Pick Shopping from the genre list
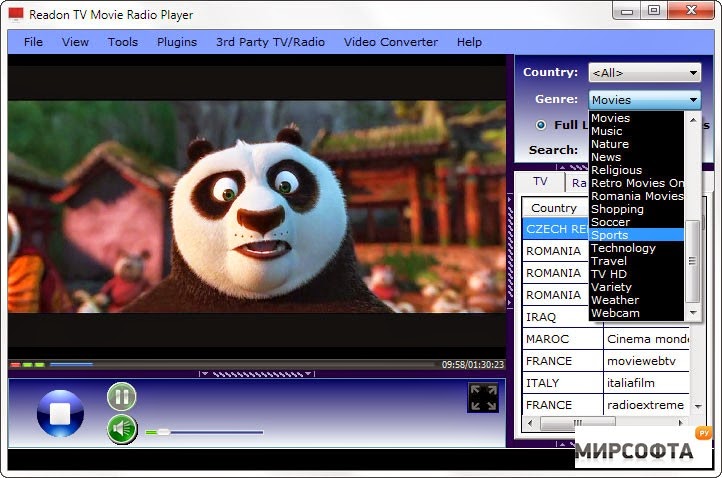The image size is (722, 478). click(636, 209)
